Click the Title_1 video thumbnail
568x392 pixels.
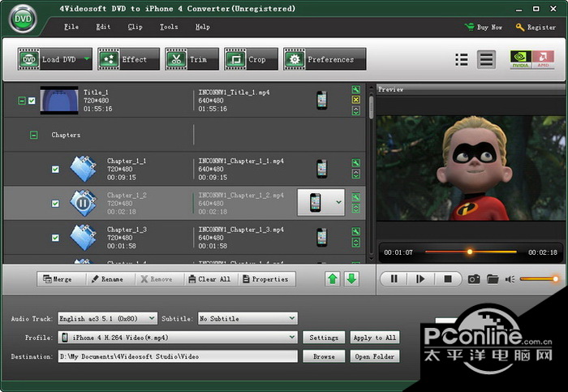(x=59, y=101)
